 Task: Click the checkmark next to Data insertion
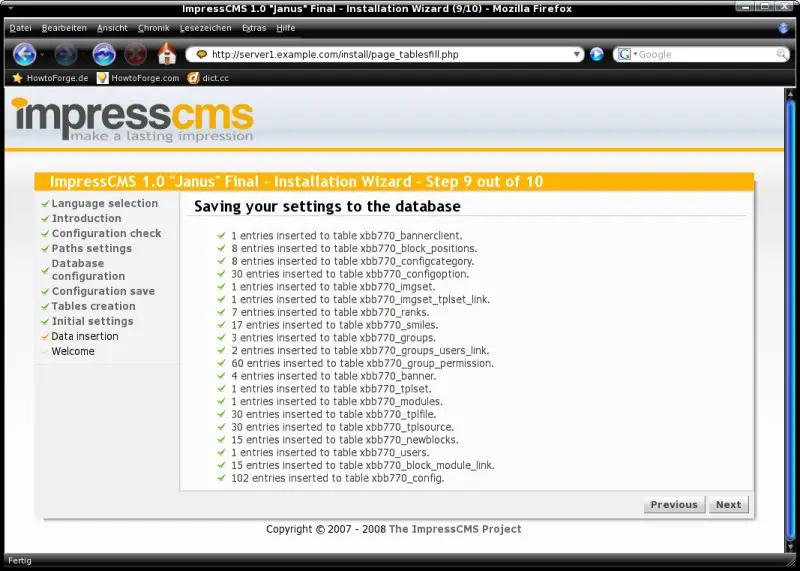tap(45, 336)
